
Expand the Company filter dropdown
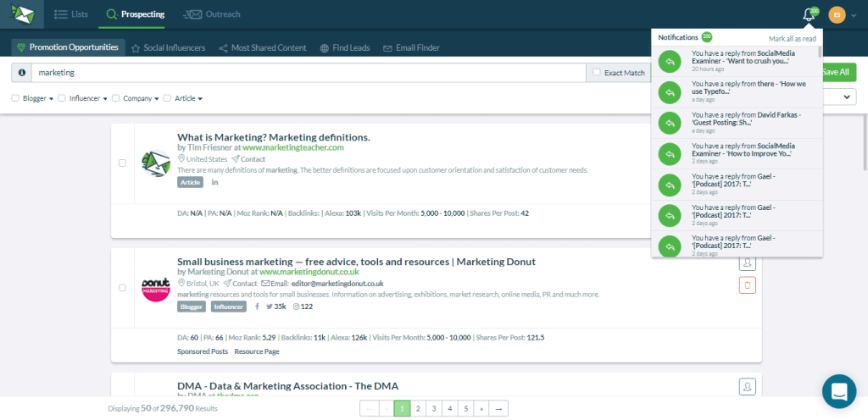[157, 99]
